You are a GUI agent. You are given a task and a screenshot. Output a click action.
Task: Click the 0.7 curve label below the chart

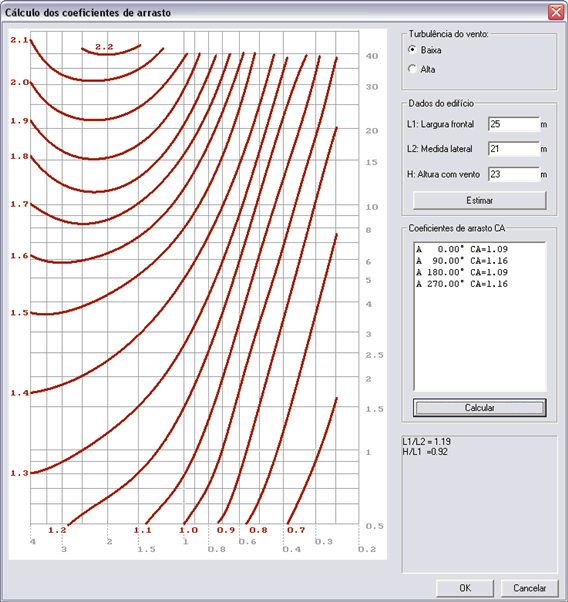[296, 530]
